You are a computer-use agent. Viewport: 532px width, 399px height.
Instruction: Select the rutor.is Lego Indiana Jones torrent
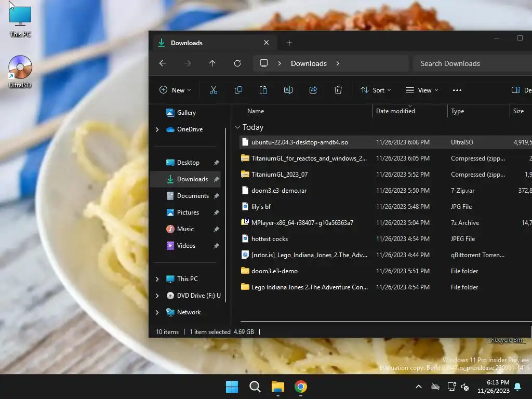(385, 255)
